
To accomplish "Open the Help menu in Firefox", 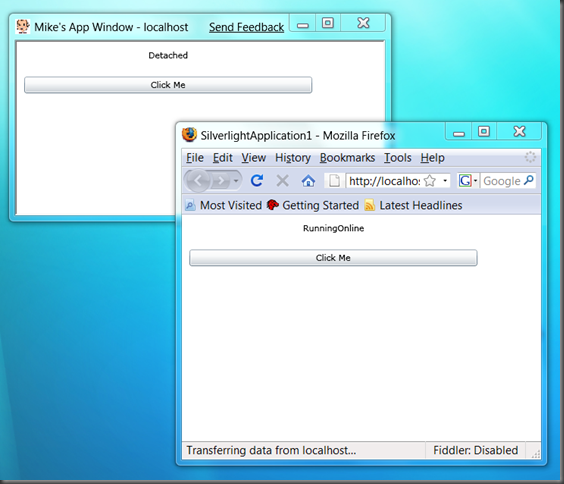I will 432,158.
